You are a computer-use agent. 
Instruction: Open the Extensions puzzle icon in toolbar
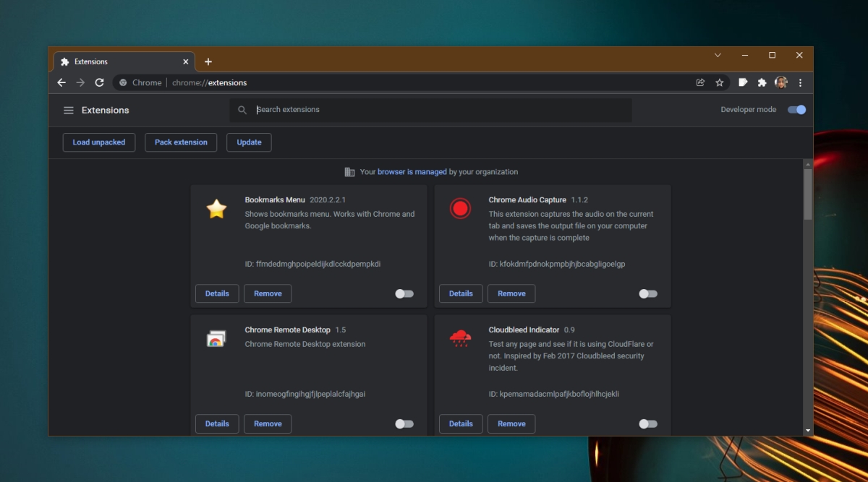pyautogui.click(x=762, y=82)
